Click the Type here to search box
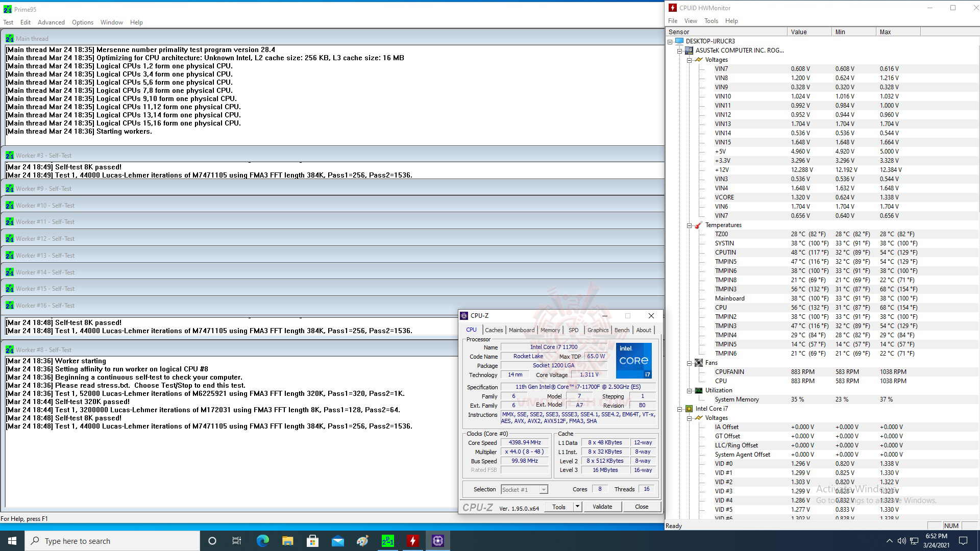Screen dimensions: 980x551 [112, 541]
